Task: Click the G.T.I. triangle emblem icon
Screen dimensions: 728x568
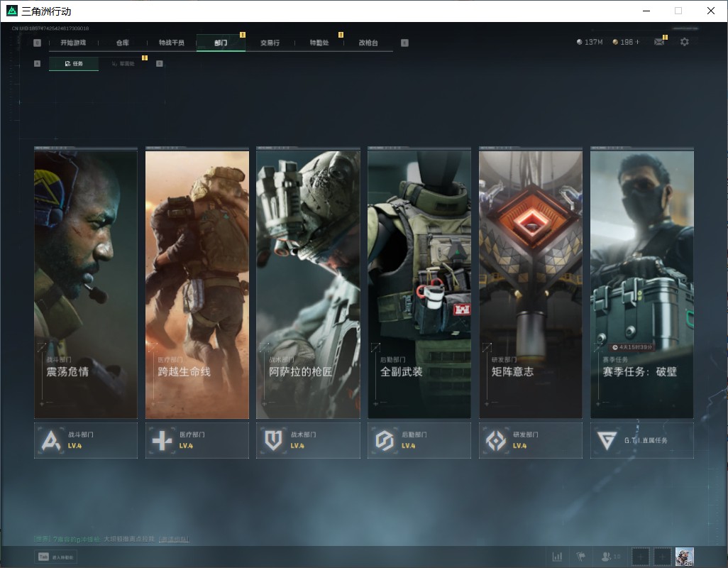Action: [607, 440]
